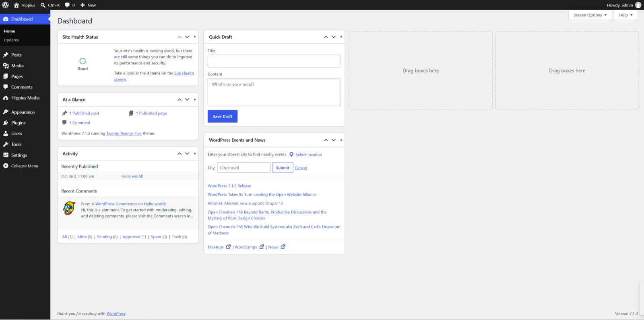Open Hippius Media sidebar item

(25, 98)
